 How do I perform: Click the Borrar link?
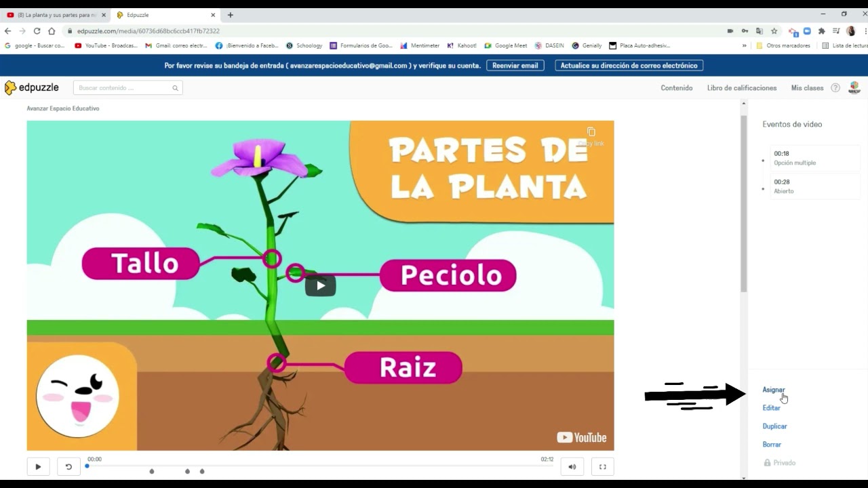(772, 445)
